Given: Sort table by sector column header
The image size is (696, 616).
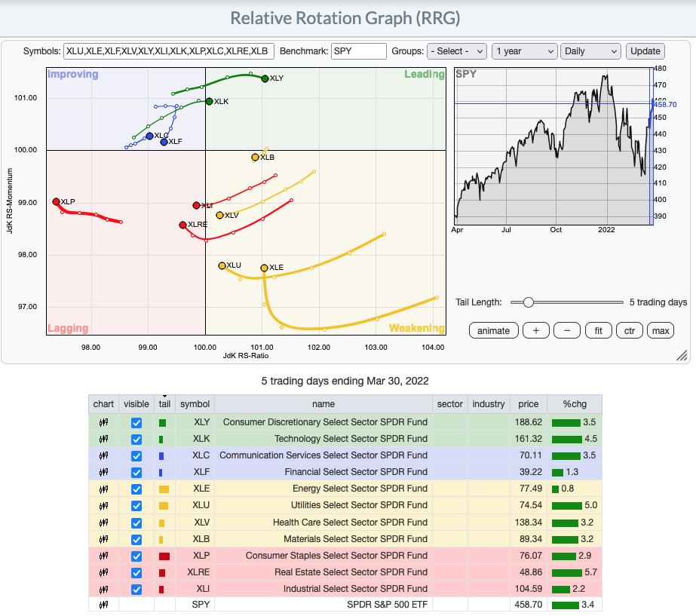Looking at the screenshot, I should [x=449, y=404].
